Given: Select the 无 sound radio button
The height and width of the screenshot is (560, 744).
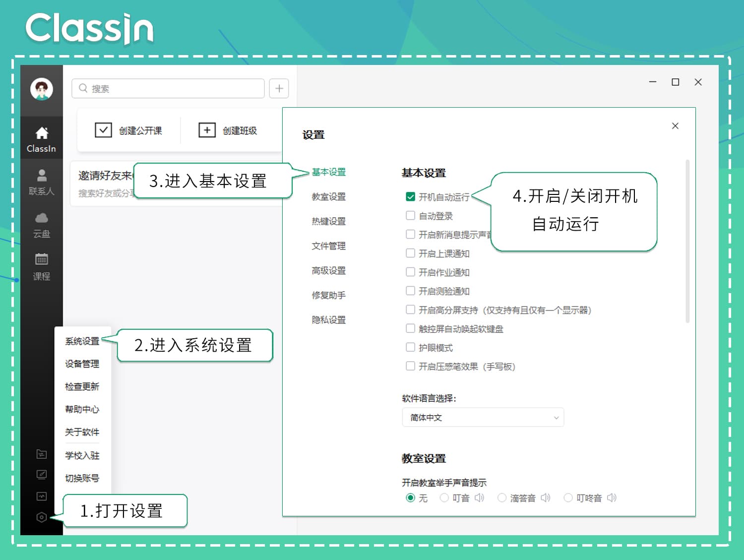Looking at the screenshot, I should click(410, 498).
